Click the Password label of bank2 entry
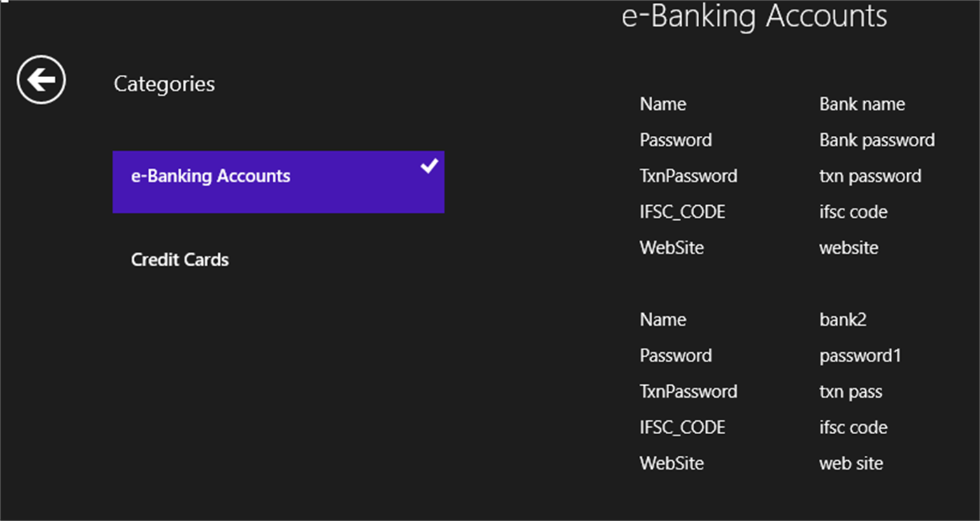Screen dimensions: 980x521 point(675,356)
